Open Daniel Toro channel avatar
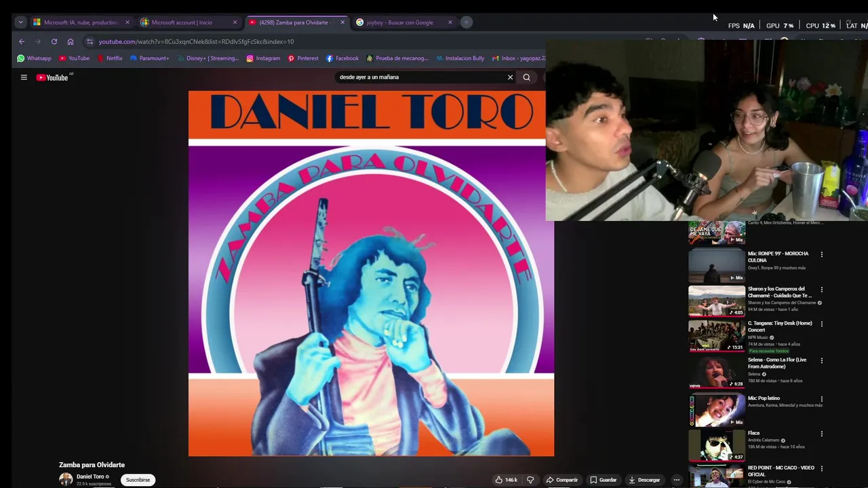This screenshot has height=488, width=868. (66, 480)
